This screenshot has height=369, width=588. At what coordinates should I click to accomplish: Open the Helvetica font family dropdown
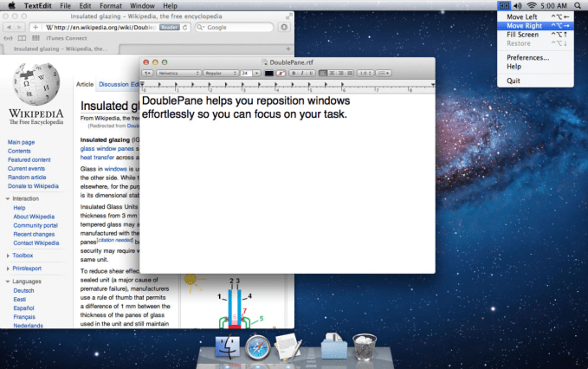(179, 73)
